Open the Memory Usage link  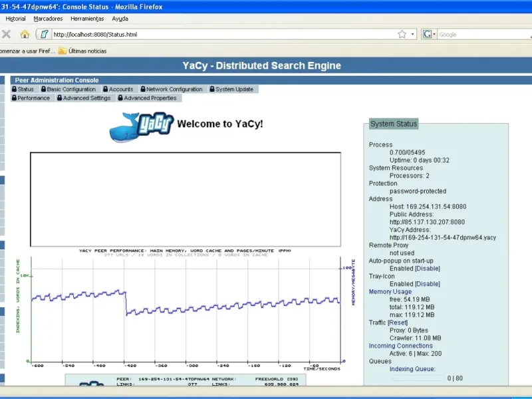point(390,292)
